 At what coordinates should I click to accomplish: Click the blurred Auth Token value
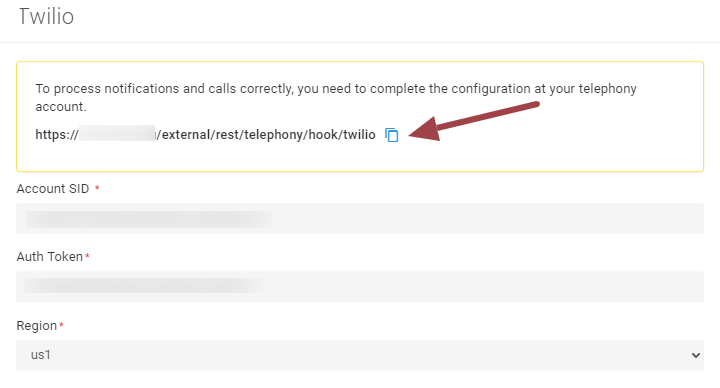point(144,286)
